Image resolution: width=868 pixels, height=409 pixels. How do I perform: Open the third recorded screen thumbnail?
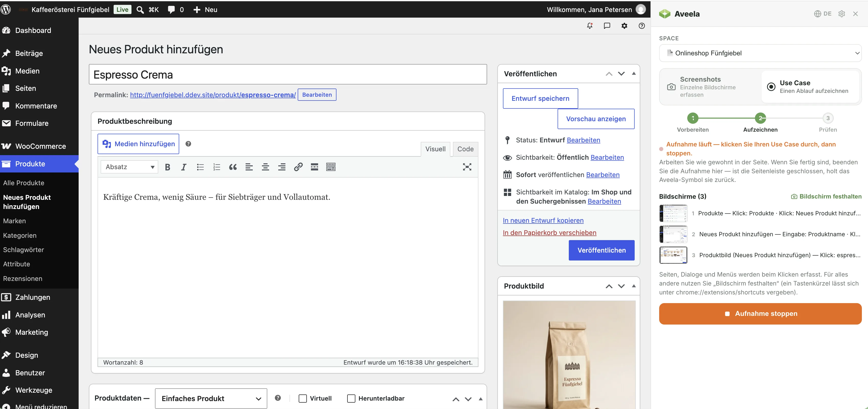tap(673, 255)
